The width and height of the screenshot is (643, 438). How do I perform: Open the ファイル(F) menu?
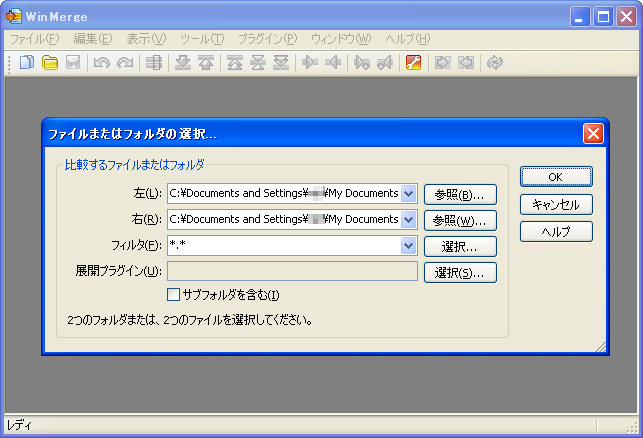tap(34, 39)
